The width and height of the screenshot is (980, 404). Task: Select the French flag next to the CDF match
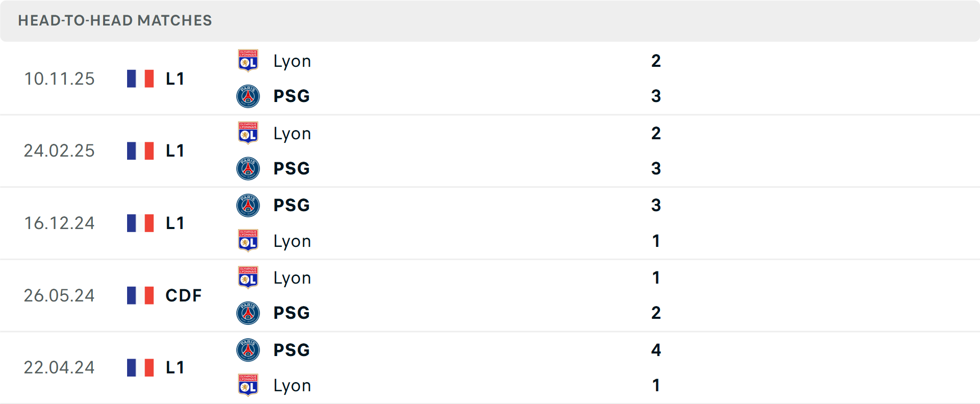click(140, 295)
